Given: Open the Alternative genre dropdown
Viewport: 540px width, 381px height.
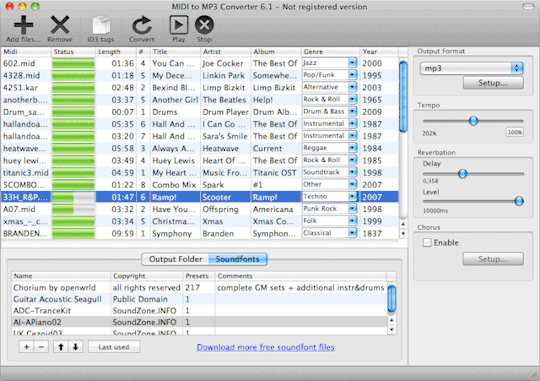Looking at the screenshot, I should click(x=352, y=87).
